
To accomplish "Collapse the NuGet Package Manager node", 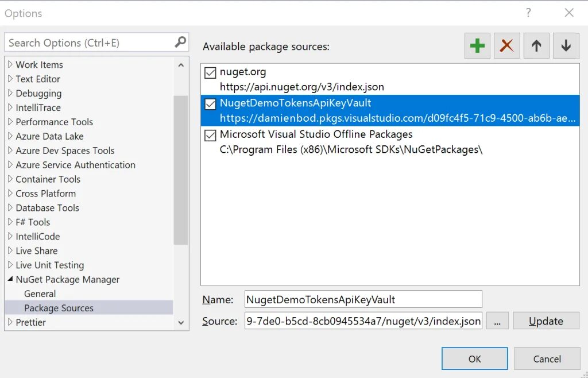I will [10, 279].
